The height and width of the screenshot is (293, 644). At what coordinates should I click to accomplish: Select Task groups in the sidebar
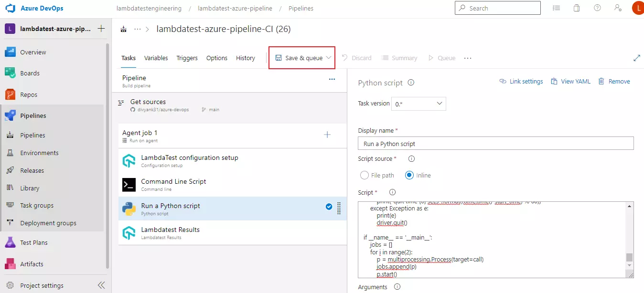36,205
